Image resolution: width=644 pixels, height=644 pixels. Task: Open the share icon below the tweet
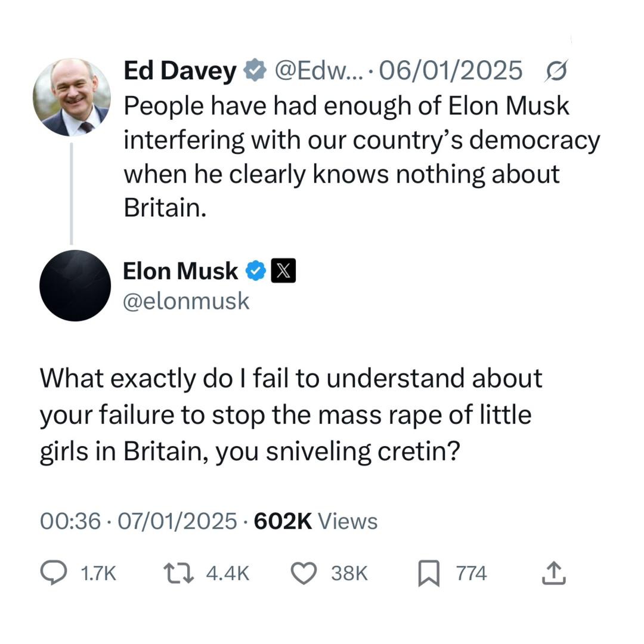click(553, 573)
